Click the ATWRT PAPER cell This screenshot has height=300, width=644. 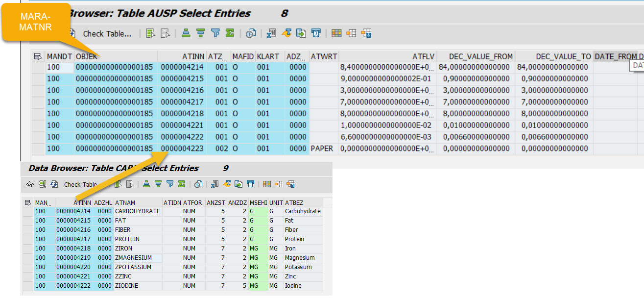pos(323,148)
